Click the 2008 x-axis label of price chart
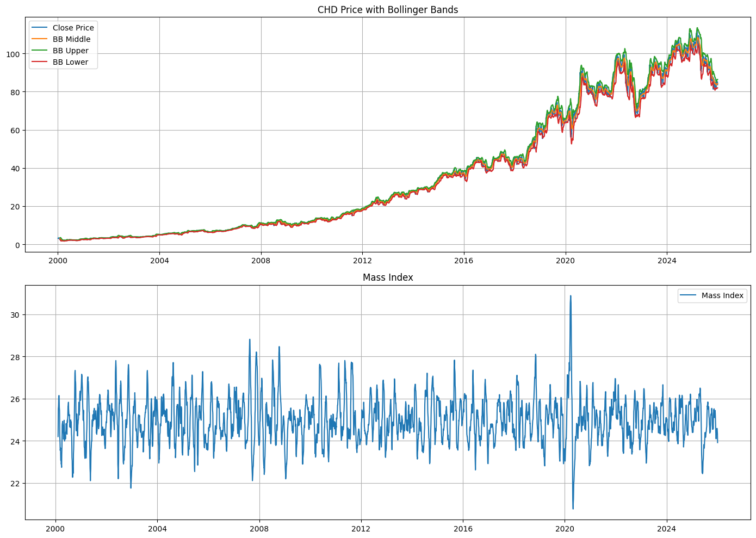Image resolution: width=756 pixels, height=538 pixels. point(261,261)
